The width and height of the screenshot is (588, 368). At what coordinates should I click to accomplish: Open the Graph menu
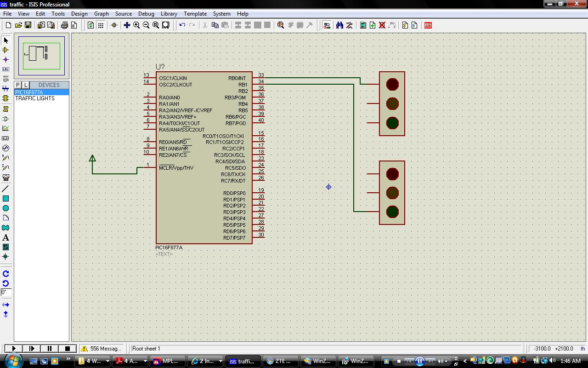pyautogui.click(x=102, y=14)
